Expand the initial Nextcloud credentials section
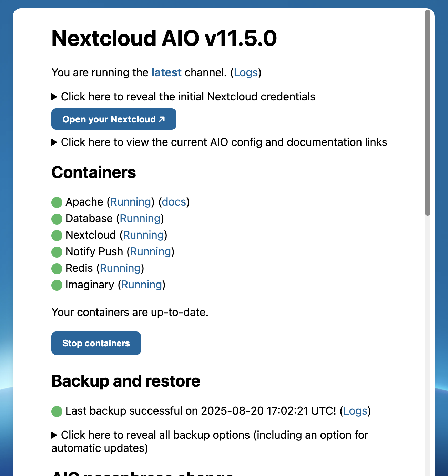 [x=188, y=97]
